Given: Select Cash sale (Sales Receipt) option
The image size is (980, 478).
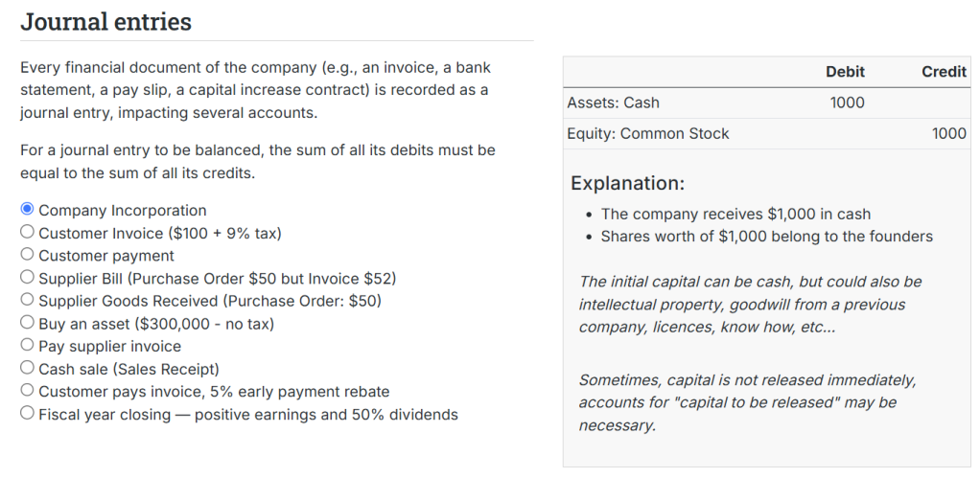Looking at the screenshot, I should pyautogui.click(x=27, y=367).
